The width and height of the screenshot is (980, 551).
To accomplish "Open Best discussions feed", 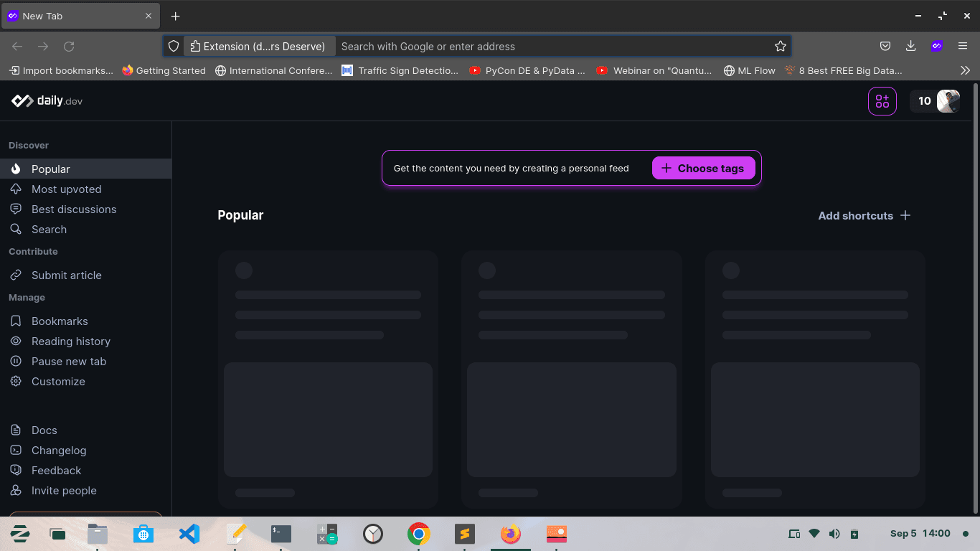I will pyautogui.click(x=73, y=209).
